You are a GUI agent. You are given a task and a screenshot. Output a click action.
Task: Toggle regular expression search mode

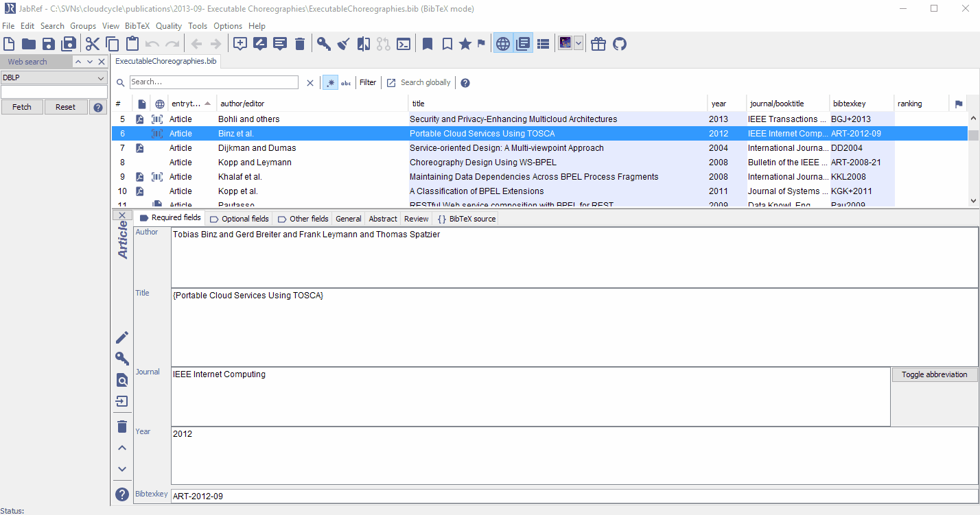pos(330,82)
